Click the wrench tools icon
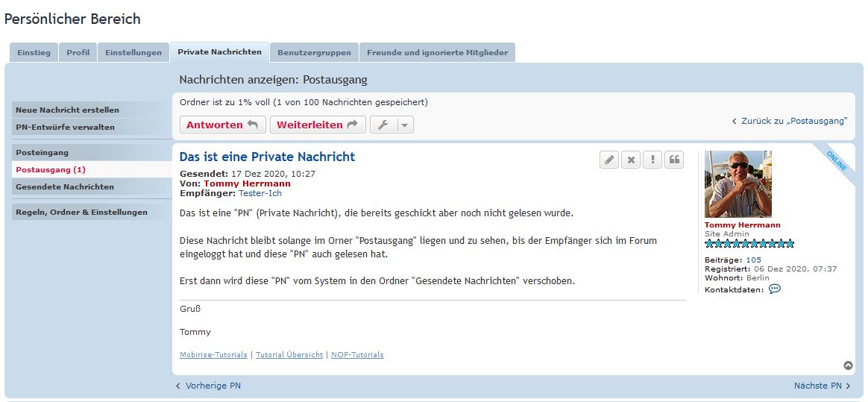The image size is (868, 402). (383, 125)
